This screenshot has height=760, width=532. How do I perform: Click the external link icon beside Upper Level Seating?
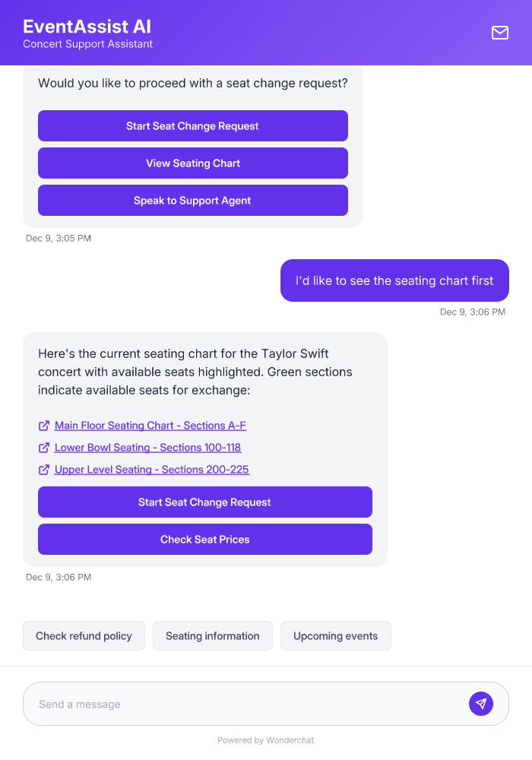pyautogui.click(x=43, y=470)
